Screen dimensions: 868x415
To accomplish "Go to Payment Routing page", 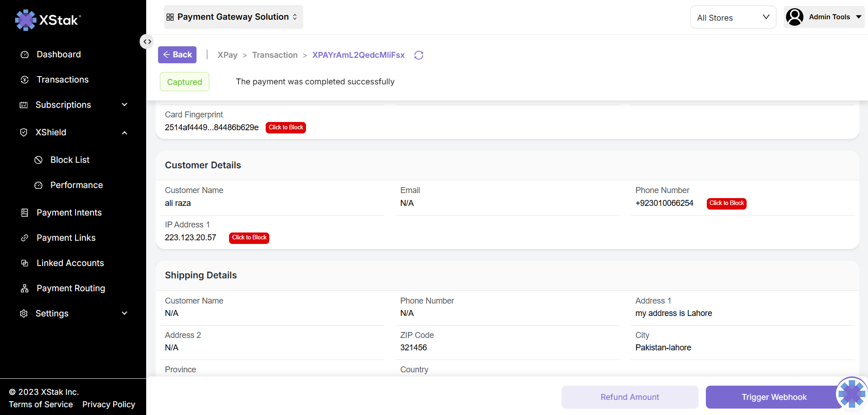I will point(71,288).
